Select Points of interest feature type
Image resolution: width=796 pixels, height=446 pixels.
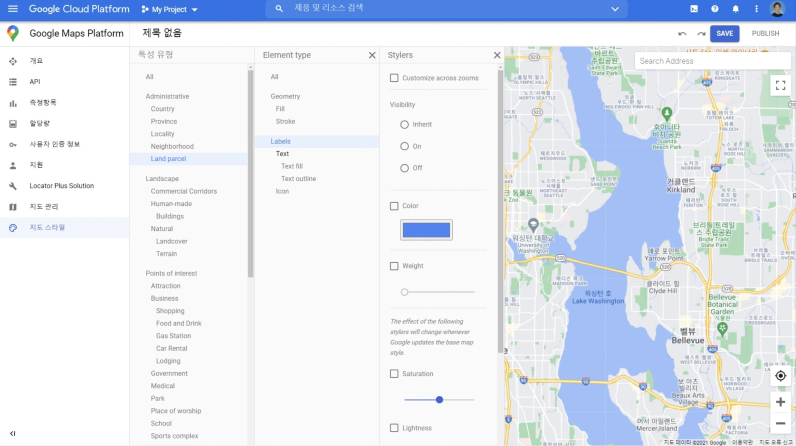pos(171,273)
